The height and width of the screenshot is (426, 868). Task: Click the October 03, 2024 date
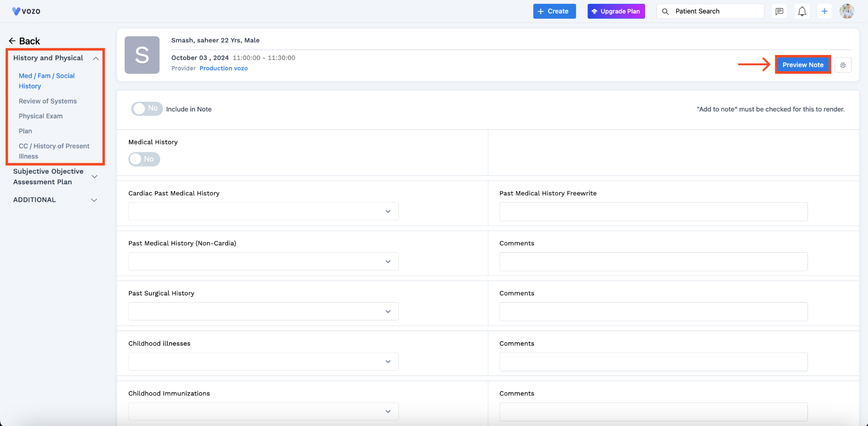(200, 58)
